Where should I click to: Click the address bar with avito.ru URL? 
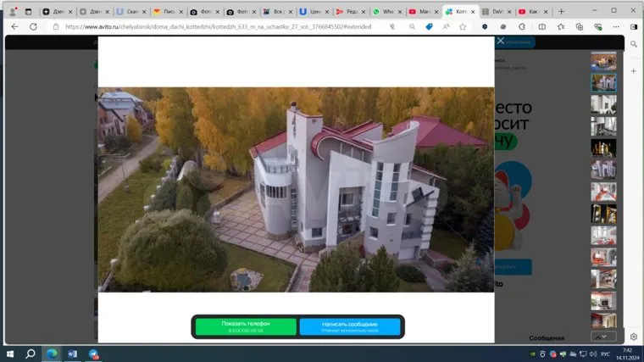coord(220,26)
